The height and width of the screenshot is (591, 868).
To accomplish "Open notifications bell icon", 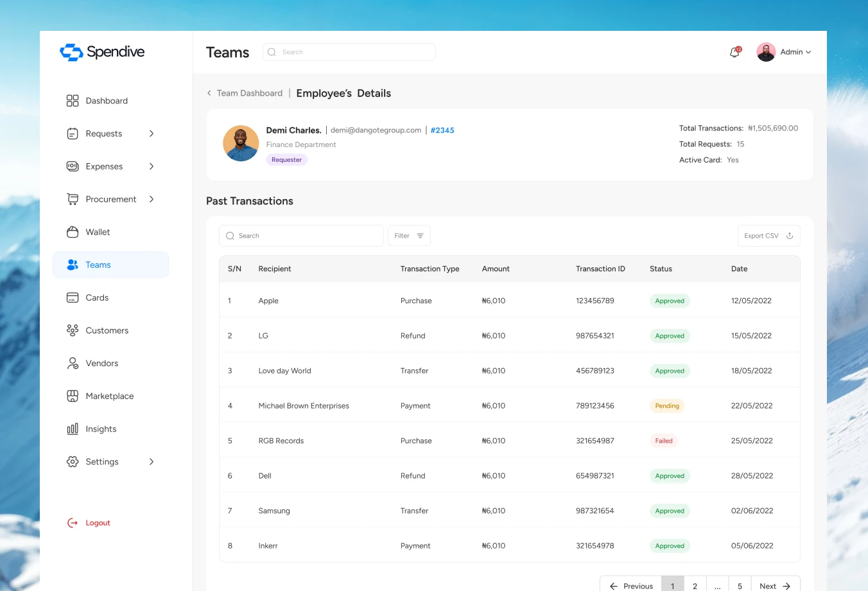I will pyautogui.click(x=735, y=52).
